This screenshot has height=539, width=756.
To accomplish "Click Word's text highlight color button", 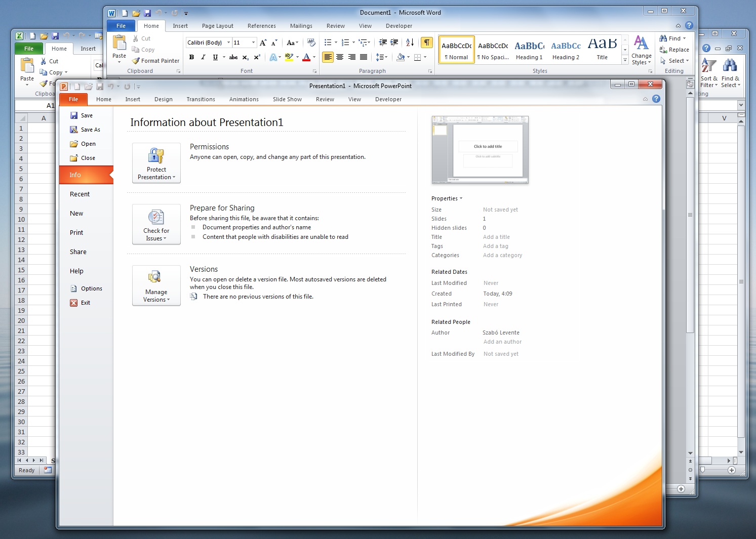I will 289,57.
